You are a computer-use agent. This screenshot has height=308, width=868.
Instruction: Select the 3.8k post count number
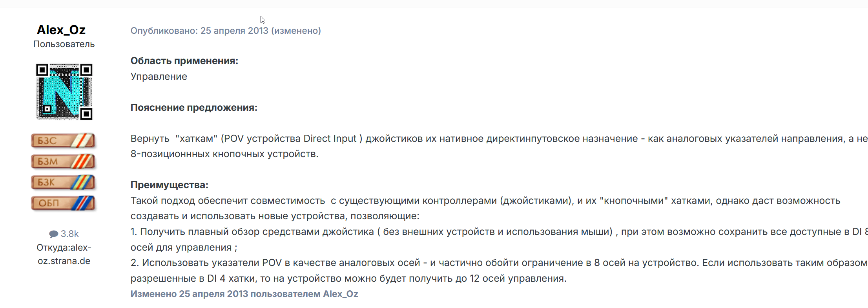coord(70,234)
